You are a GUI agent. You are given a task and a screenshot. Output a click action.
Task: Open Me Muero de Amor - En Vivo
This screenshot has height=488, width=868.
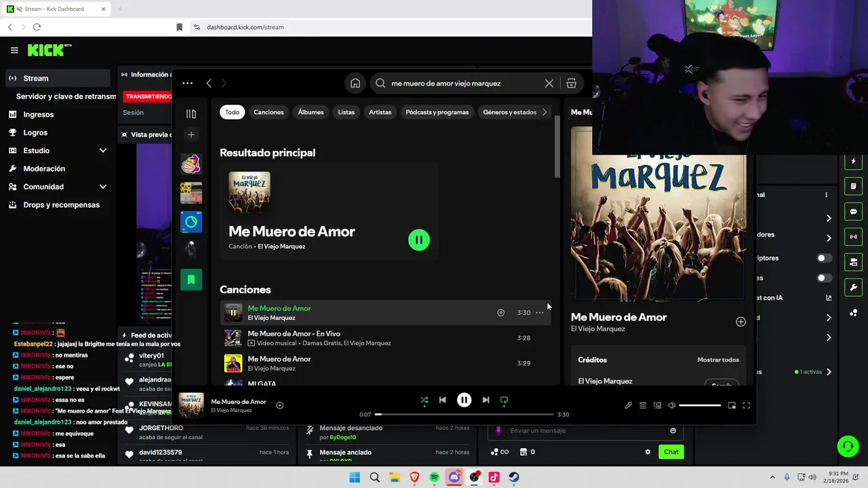[294, 333]
